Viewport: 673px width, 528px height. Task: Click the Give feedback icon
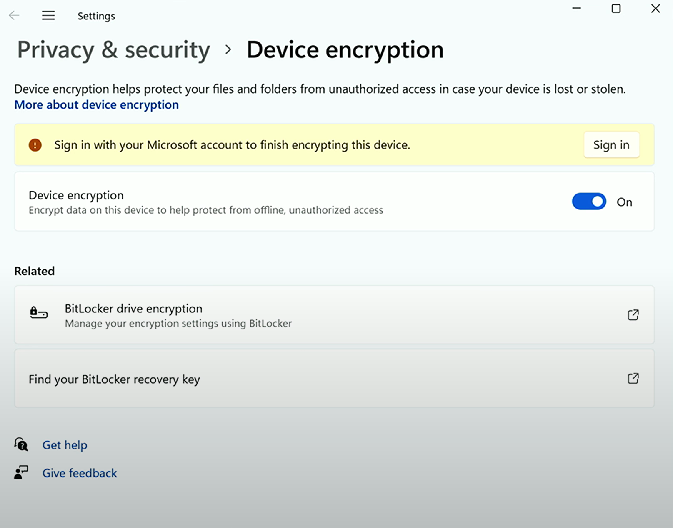[x=21, y=472]
